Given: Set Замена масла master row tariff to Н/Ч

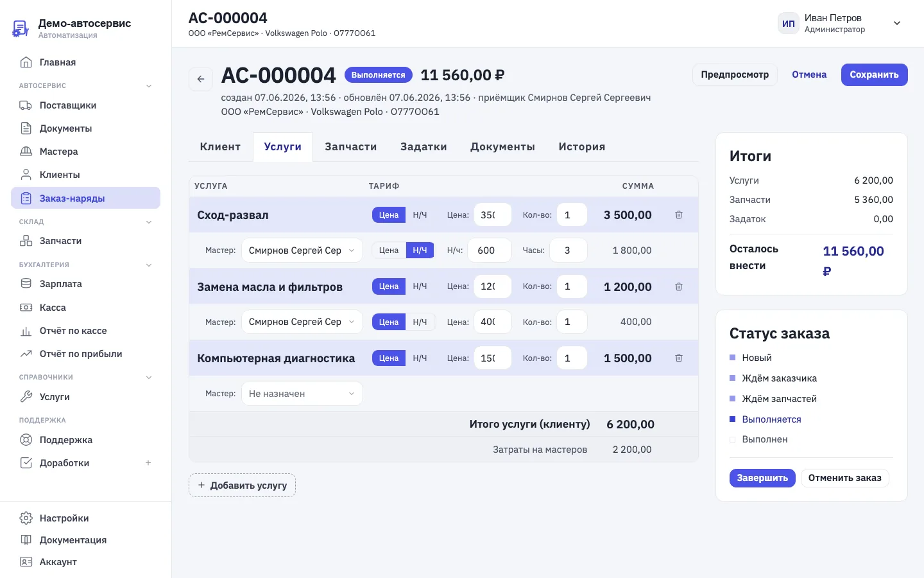Looking at the screenshot, I should click(420, 322).
